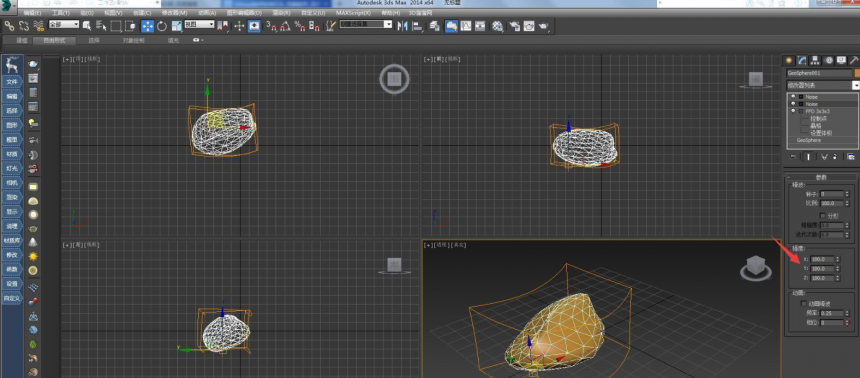Activate the Select and Move tool
The height and width of the screenshot is (378, 860).
coord(148,26)
